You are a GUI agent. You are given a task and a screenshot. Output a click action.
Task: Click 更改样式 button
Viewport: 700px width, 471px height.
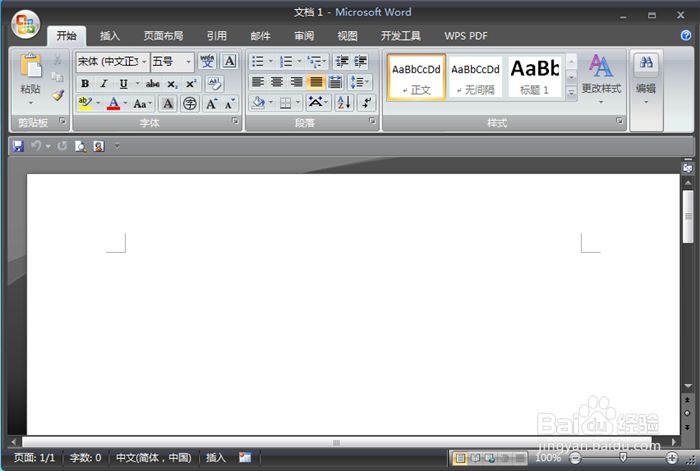(601, 79)
